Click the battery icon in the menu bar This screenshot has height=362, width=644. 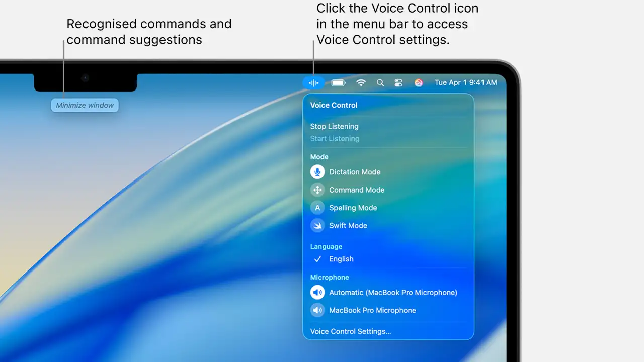[x=338, y=82]
